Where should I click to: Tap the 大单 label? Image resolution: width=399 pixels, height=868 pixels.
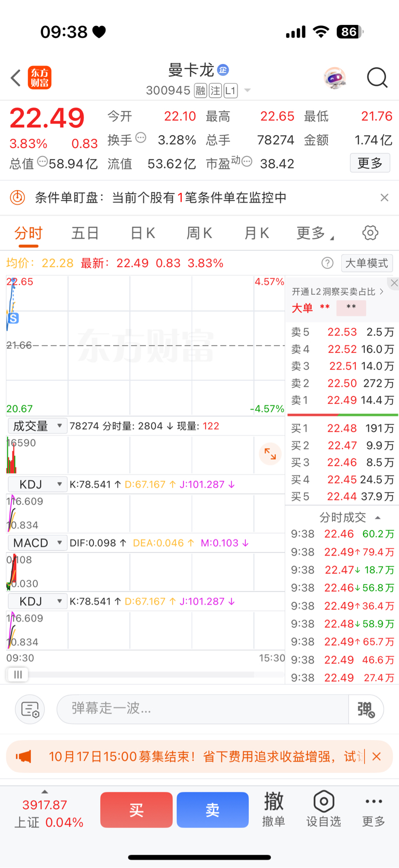point(302,308)
